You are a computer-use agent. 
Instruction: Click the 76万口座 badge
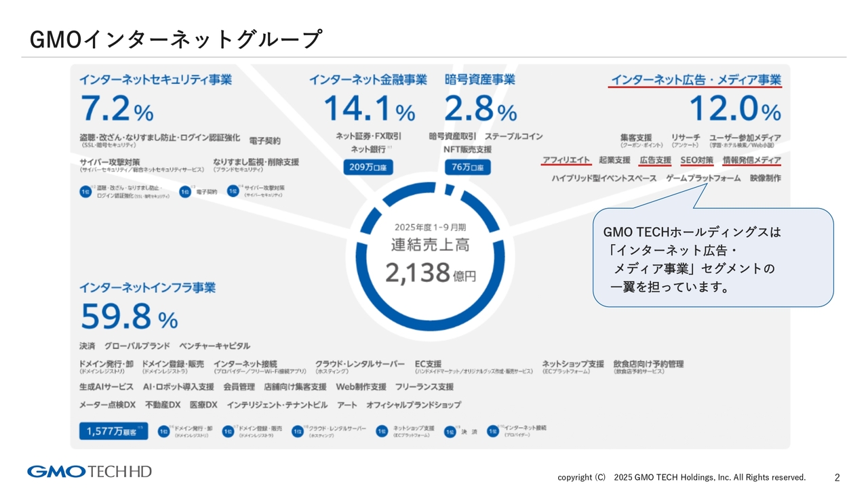coord(467,165)
